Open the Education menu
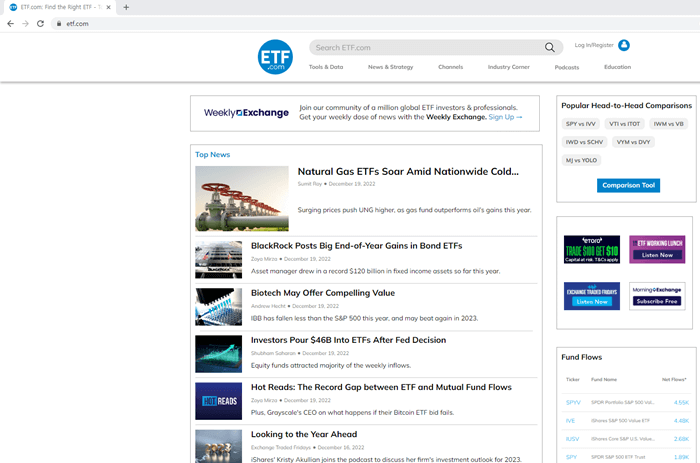This screenshot has height=463, width=700. (x=617, y=67)
